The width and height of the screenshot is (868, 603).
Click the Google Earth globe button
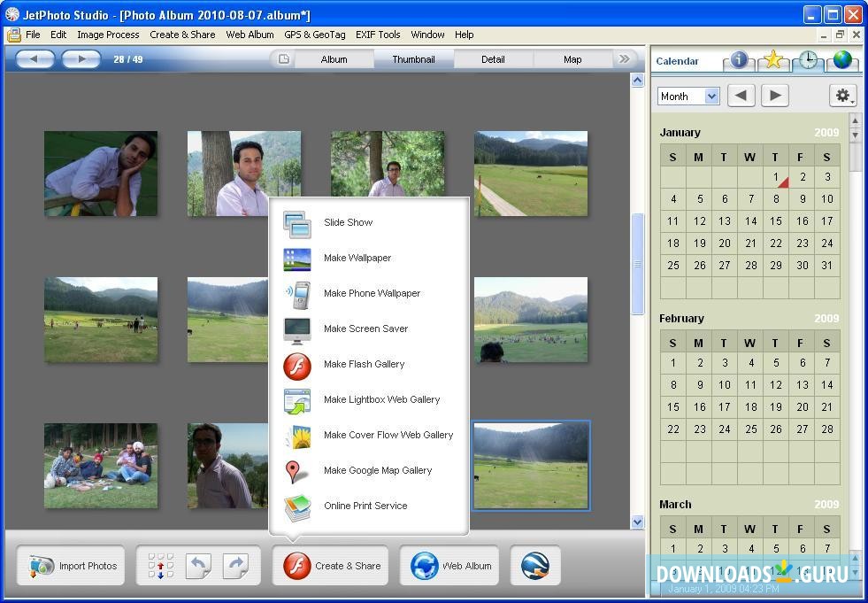click(535, 566)
